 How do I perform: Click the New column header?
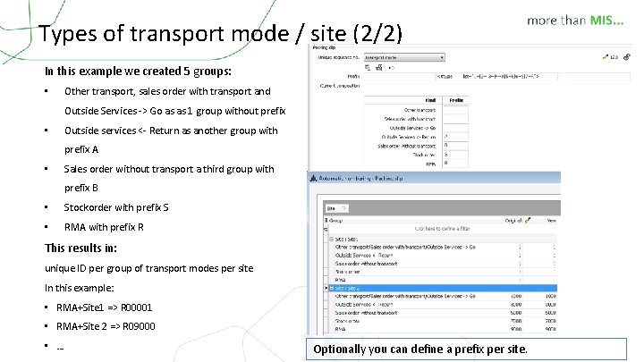coord(551,221)
